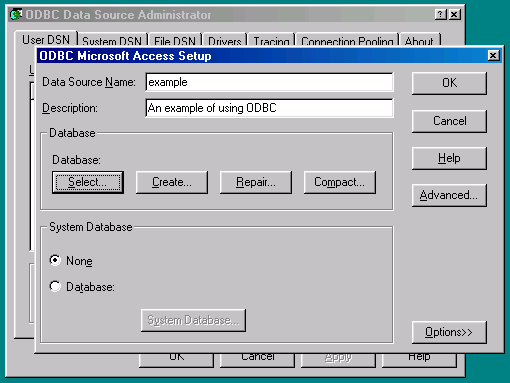
Task: Open the Select... database dialog
Action: [88, 182]
